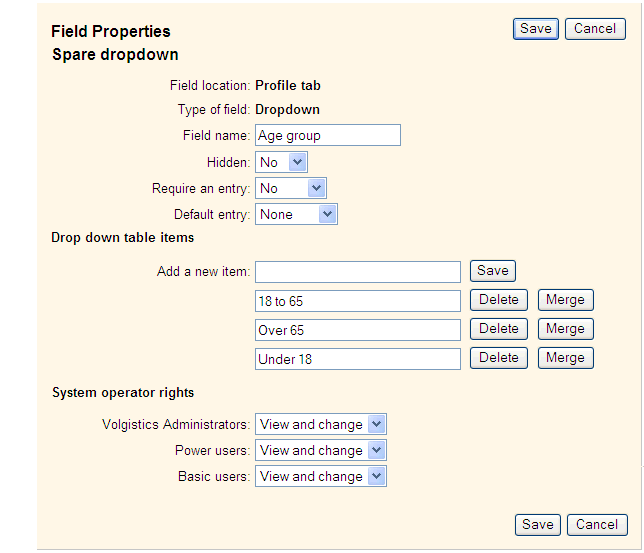
Task: Click the Add a new item field
Action: pos(358,272)
